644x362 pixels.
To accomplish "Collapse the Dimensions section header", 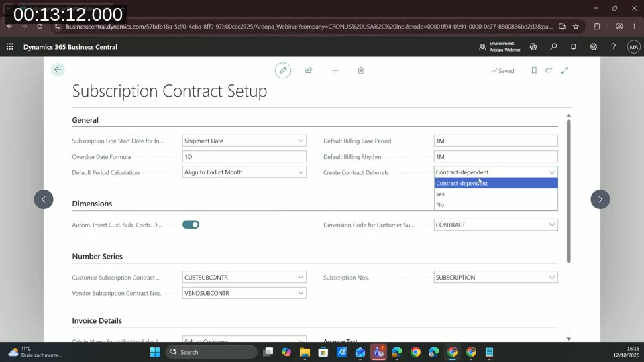I will click(92, 204).
